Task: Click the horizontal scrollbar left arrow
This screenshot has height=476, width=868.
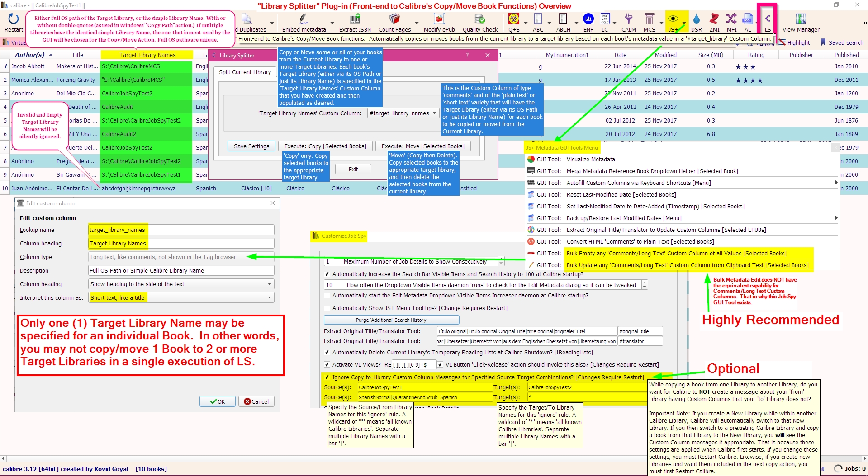Action: click(x=3, y=458)
